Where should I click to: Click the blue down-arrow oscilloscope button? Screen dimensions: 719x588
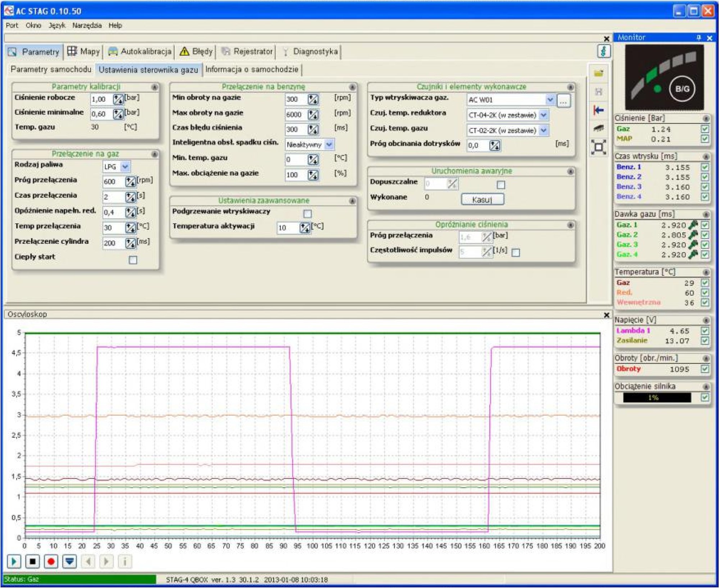coord(70,561)
